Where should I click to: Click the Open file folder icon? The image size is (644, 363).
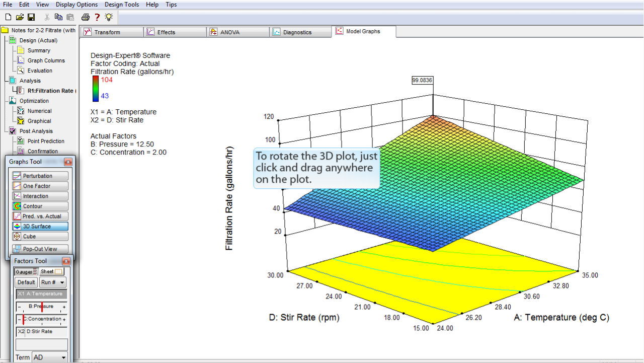click(20, 17)
